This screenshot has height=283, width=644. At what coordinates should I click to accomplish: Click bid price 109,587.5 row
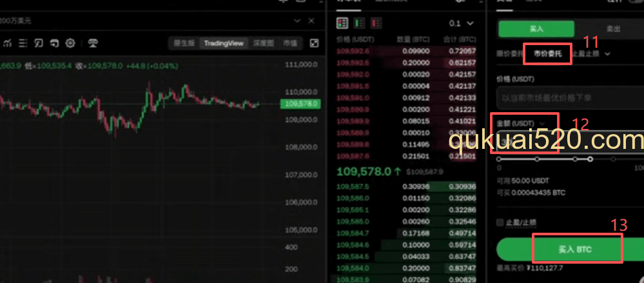pyautogui.click(x=406, y=186)
